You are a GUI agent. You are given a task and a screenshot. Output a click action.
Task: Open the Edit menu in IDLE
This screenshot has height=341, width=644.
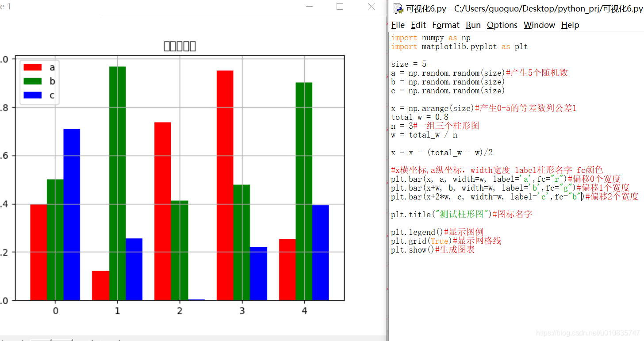pyautogui.click(x=418, y=25)
